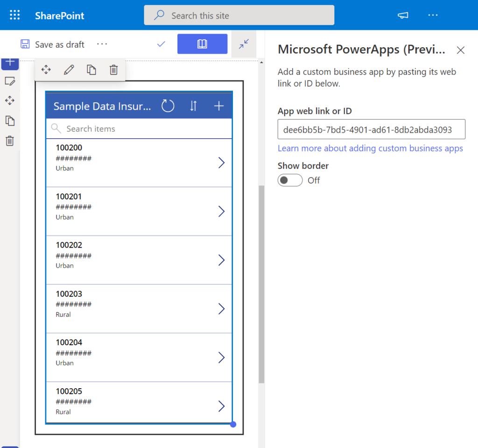
Task: Click the canvas vertical scrollbar thumb
Action: pos(261,284)
